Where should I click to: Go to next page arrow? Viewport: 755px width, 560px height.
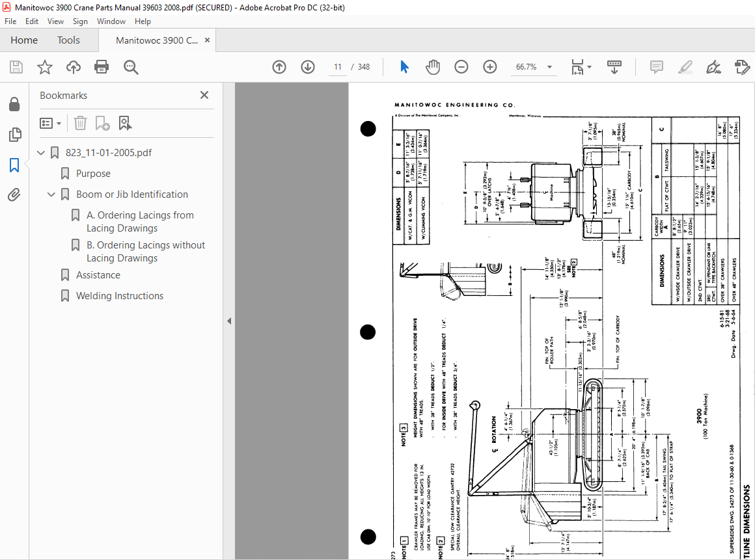308,67
